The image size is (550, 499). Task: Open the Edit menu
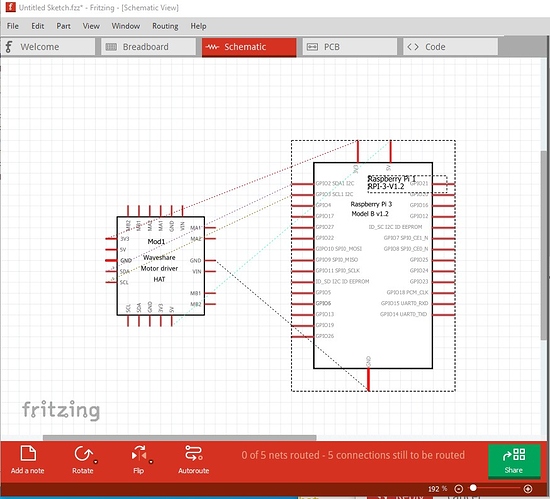click(x=38, y=26)
